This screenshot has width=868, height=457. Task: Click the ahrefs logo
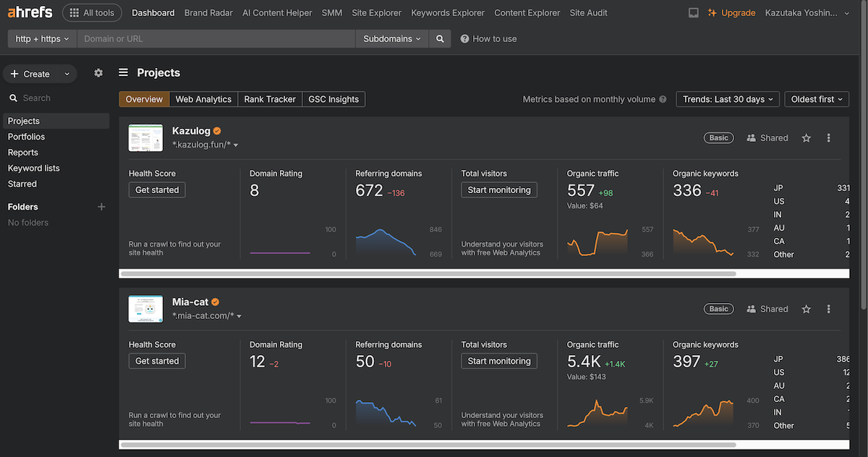(30, 12)
